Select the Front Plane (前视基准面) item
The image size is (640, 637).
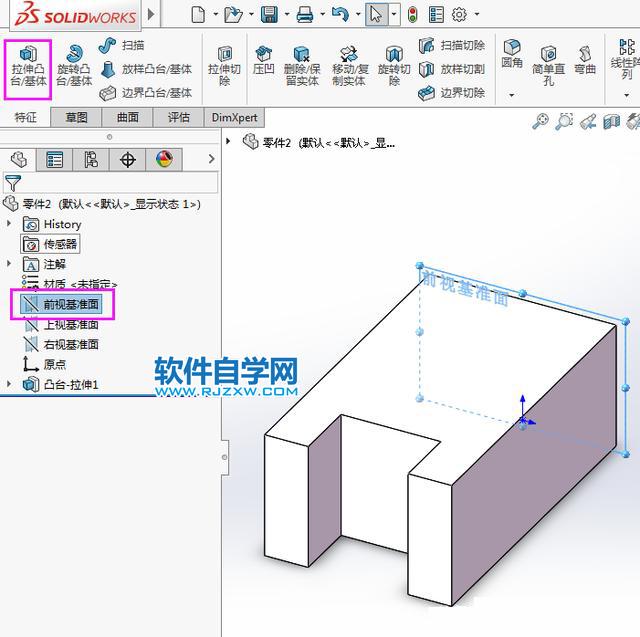coord(61,304)
